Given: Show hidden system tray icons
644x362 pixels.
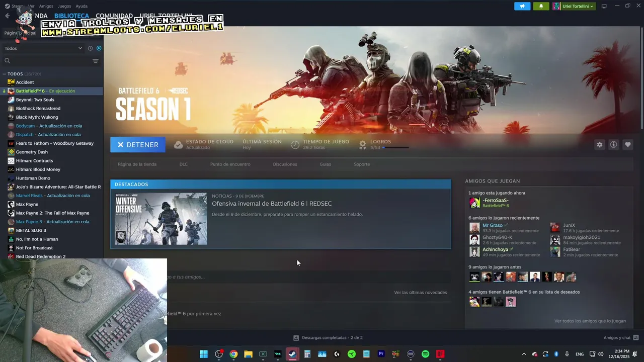Looking at the screenshot, I should [524, 354].
